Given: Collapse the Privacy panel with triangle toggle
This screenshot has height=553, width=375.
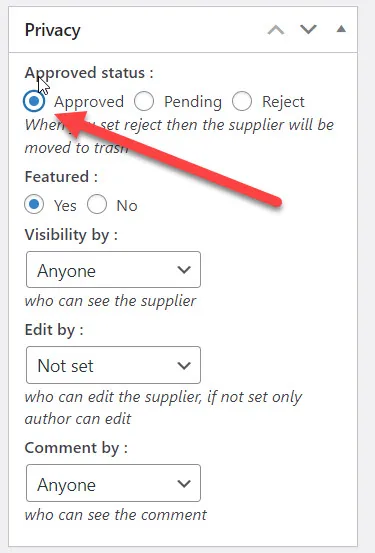Looking at the screenshot, I should [341, 29].
